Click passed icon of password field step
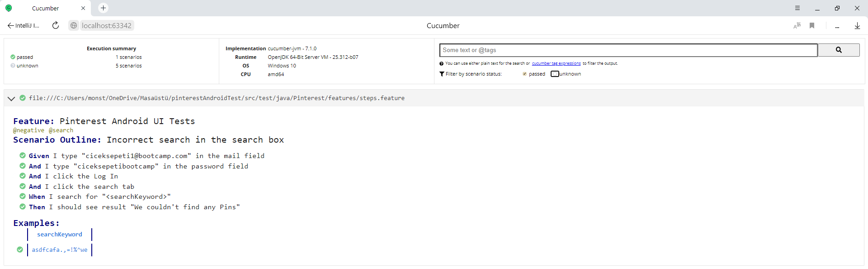868x269 pixels. (23, 166)
